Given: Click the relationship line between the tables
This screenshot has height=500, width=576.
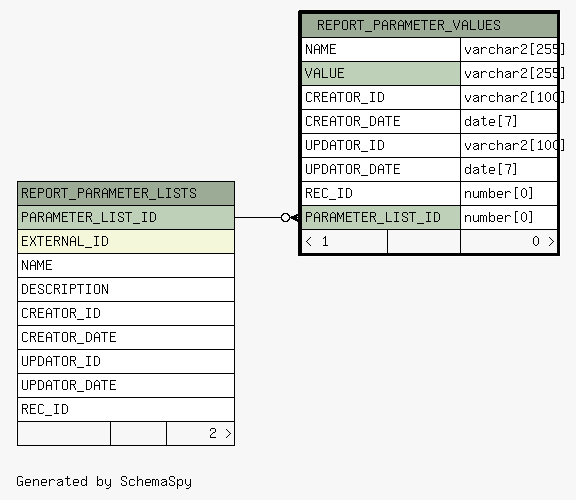Looking at the screenshot, I should click(x=258, y=217).
